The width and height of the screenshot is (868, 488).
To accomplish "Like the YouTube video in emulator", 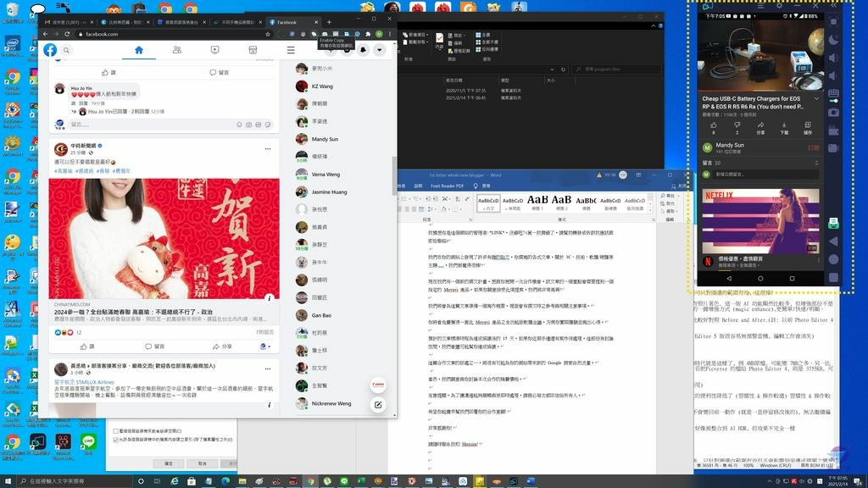I will [x=714, y=128].
